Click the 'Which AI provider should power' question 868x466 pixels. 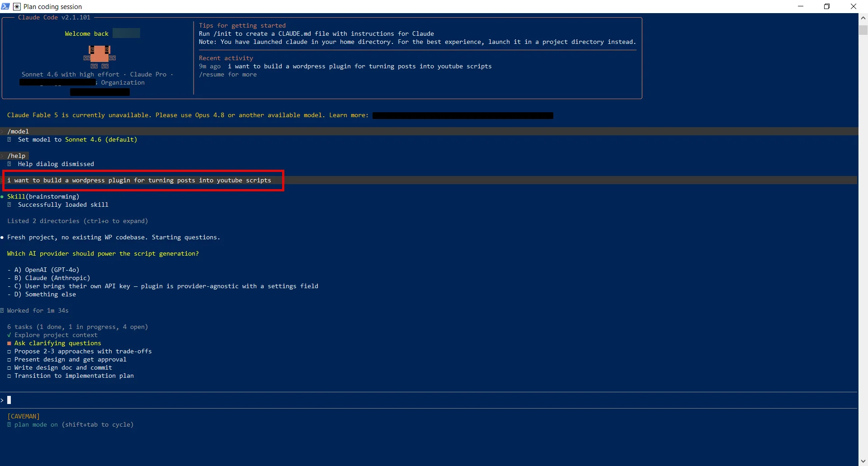pyautogui.click(x=103, y=254)
